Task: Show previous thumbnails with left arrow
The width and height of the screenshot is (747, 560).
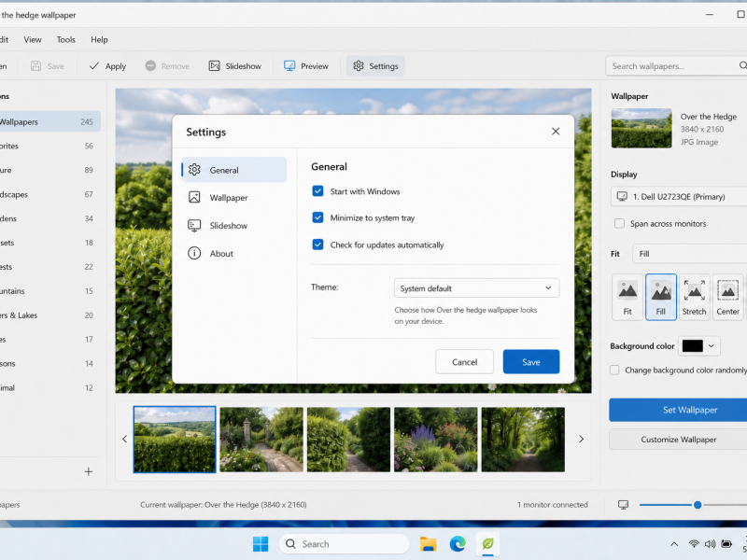Action: pos(125,439)
